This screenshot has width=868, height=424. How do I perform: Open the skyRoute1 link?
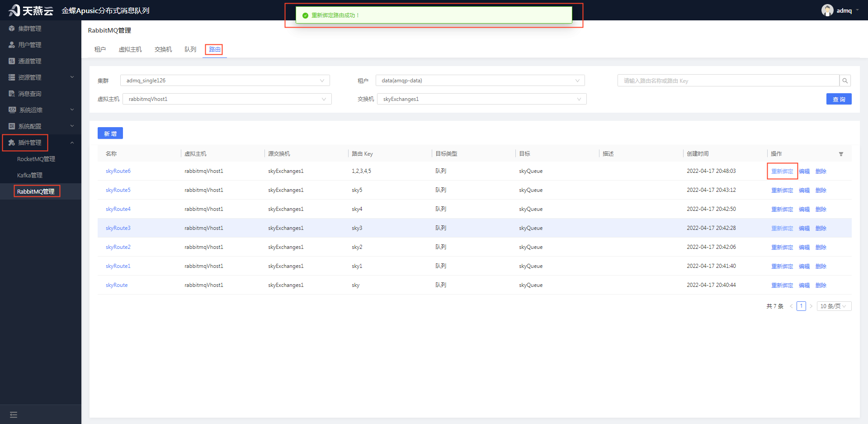point(118,266)
